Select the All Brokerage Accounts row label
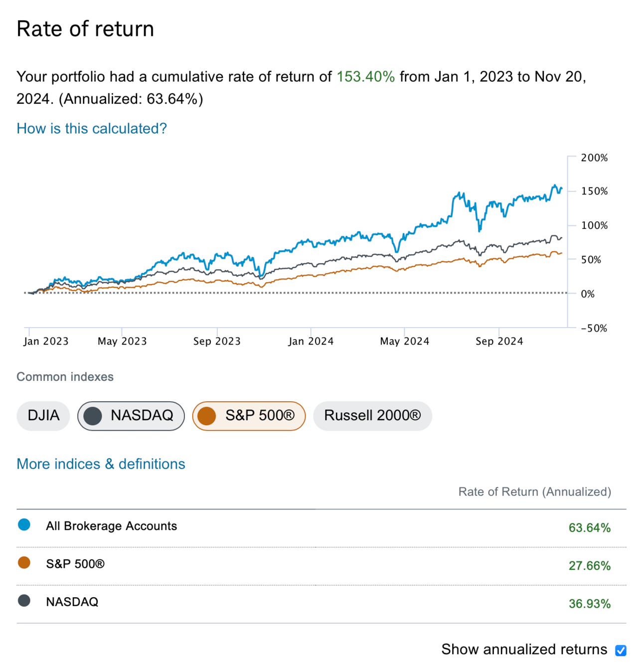This screenshot has height=670, width=644. [x=111, y=526]
